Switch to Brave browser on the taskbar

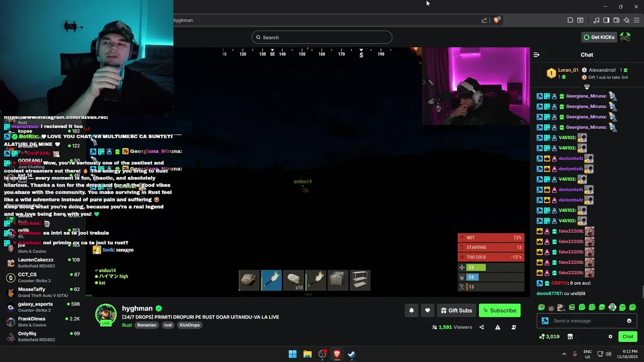point(337,354)
